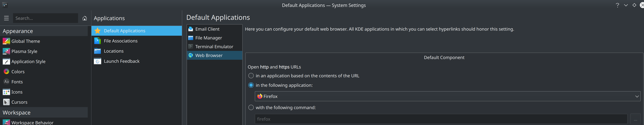Select 'in an application based on contents' radio
This screenshot has width=644, height=125.
251,76
